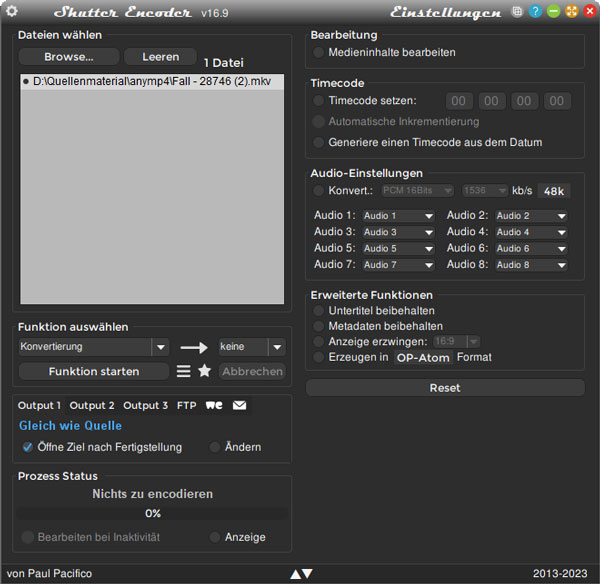
Task: Switch to the Output 3 tab
Action: pyautogui.click(x=145, y=405)
